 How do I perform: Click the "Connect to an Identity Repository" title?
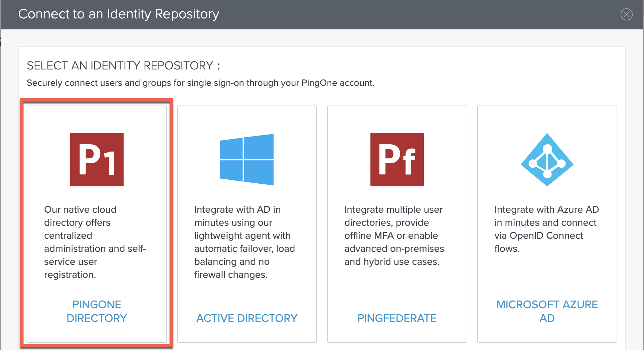(x=119, y=14)
